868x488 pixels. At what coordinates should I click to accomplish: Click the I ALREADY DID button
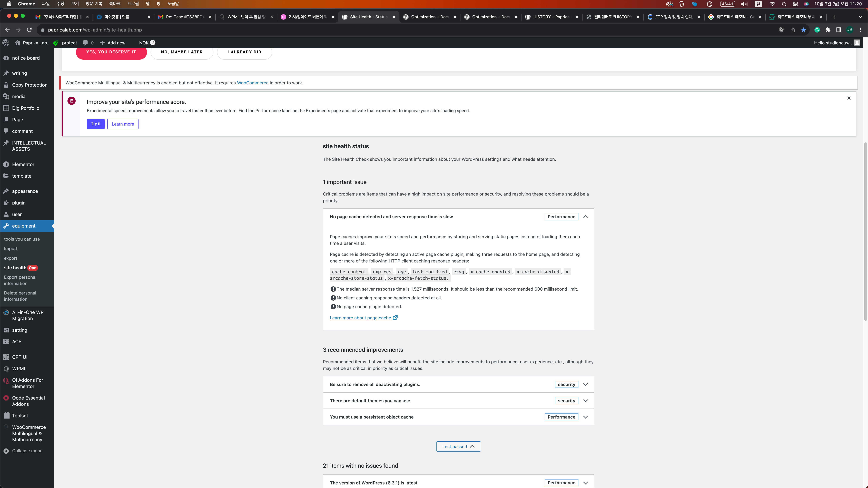[x=244, y=52]
